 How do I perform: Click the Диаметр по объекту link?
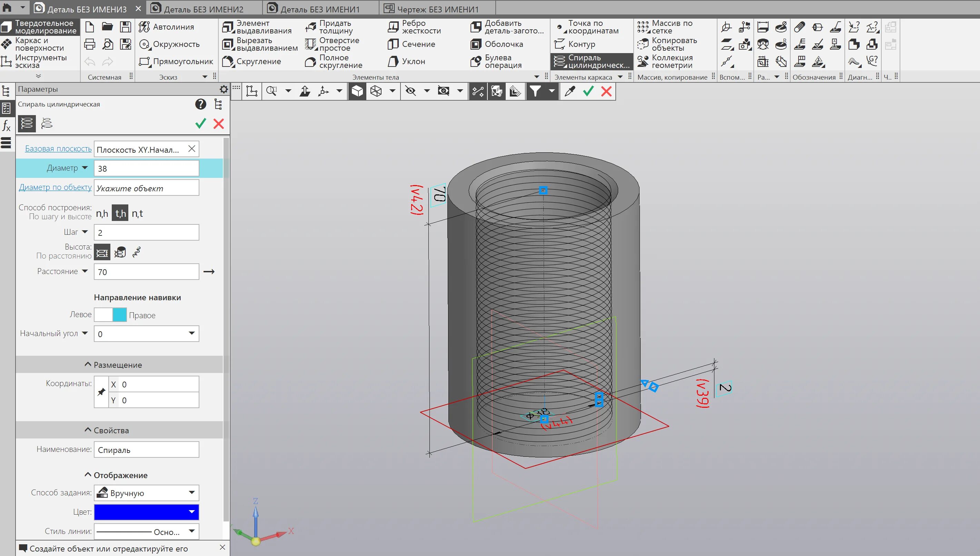[56, 188]
